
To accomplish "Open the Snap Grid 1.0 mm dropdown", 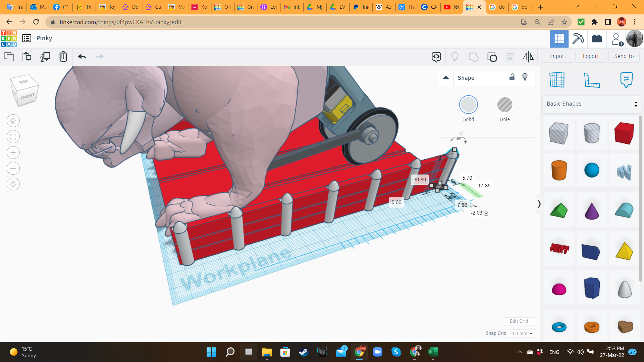I will pyautogui.click(x=522, y=334).
